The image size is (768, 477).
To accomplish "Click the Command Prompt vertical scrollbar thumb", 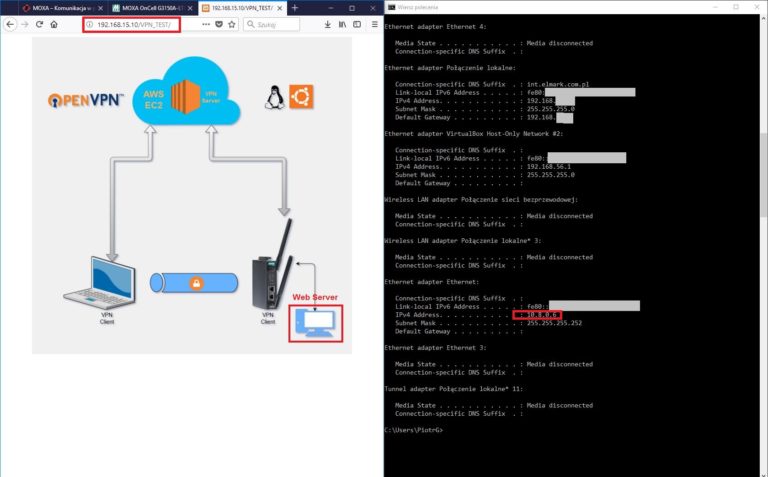I will 764,174.
